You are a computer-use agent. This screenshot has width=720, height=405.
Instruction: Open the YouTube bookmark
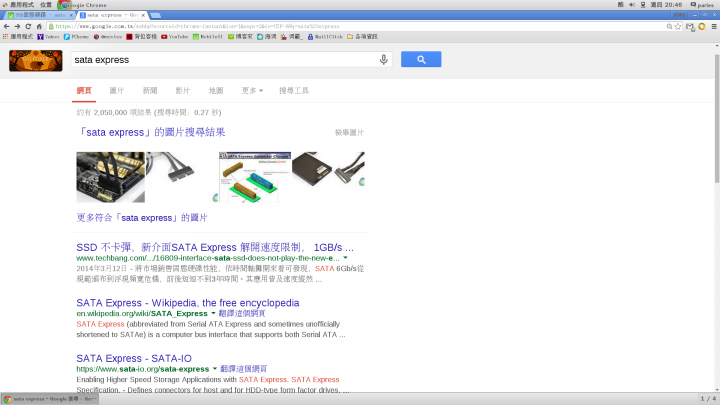[174, 36]
